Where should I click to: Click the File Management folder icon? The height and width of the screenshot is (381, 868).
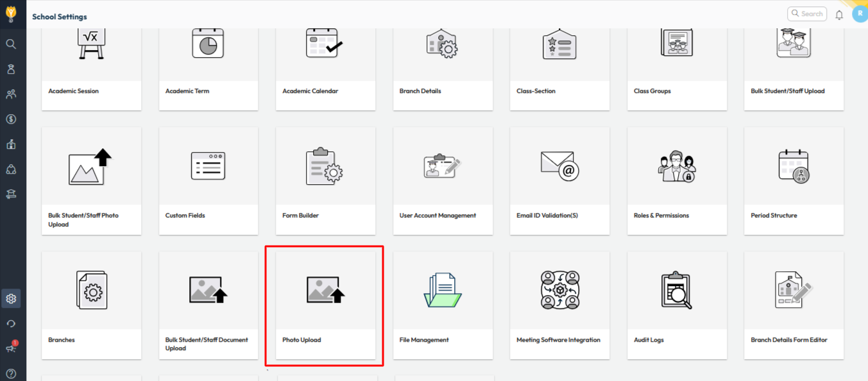(x=443, y=290)
